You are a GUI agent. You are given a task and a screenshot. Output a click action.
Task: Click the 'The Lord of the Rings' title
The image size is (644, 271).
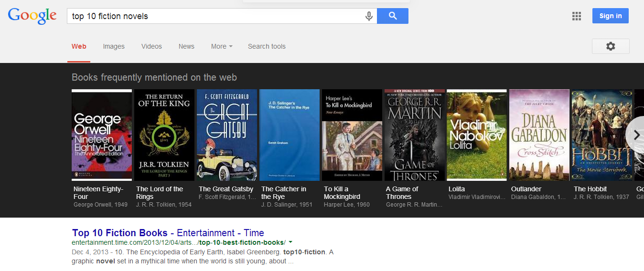160,193
